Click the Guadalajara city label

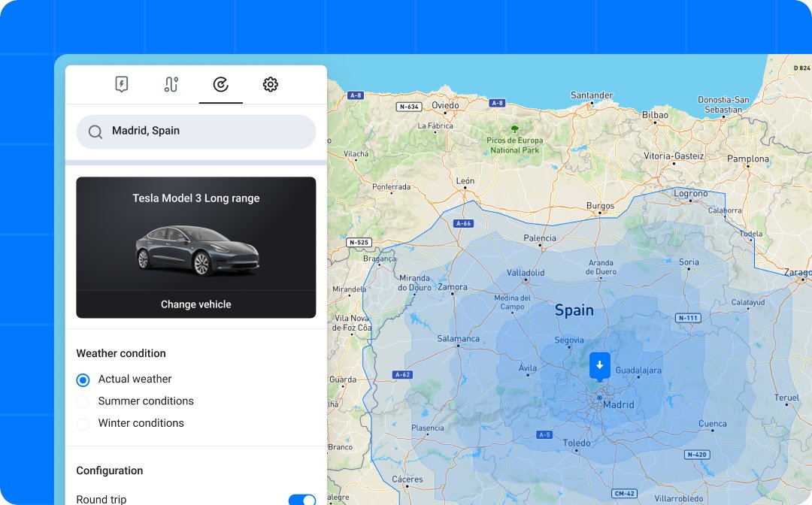click(x=638, y=370)
